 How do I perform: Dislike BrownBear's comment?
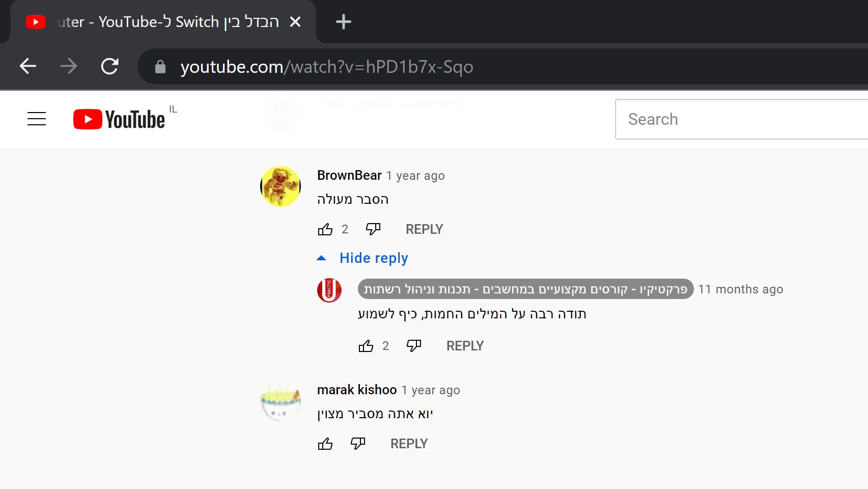pos(373,229)
